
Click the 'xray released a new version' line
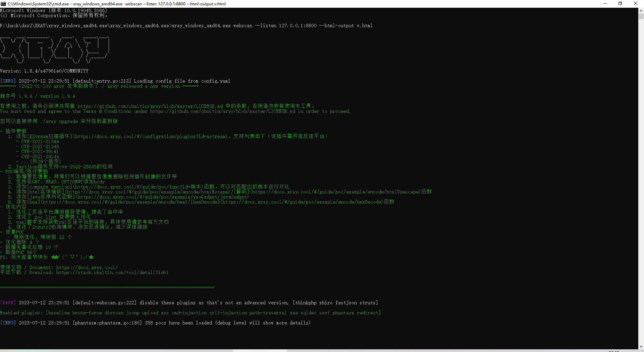(99, 86)
